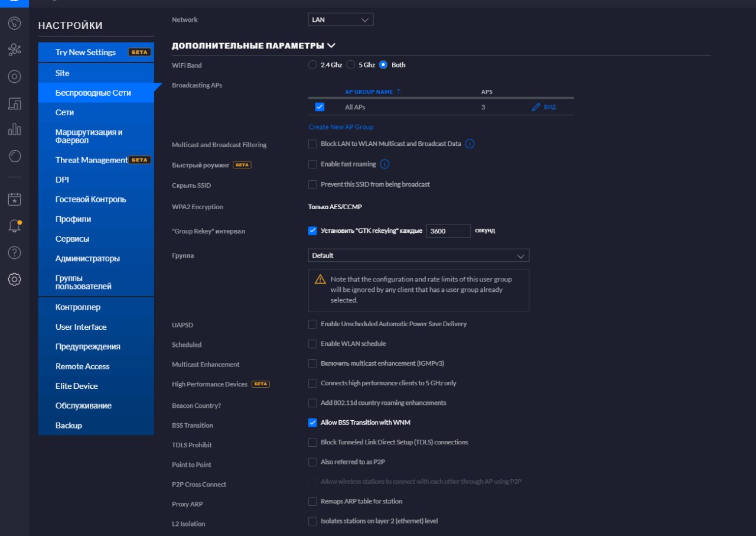
Task: Open the Администраторы section
Action: click(96, 258)
